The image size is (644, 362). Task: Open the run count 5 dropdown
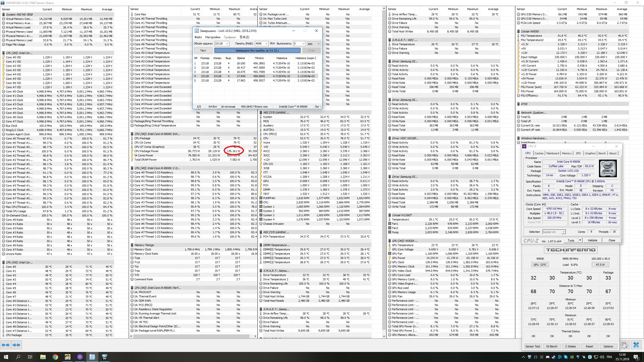(x=303, y=44)
